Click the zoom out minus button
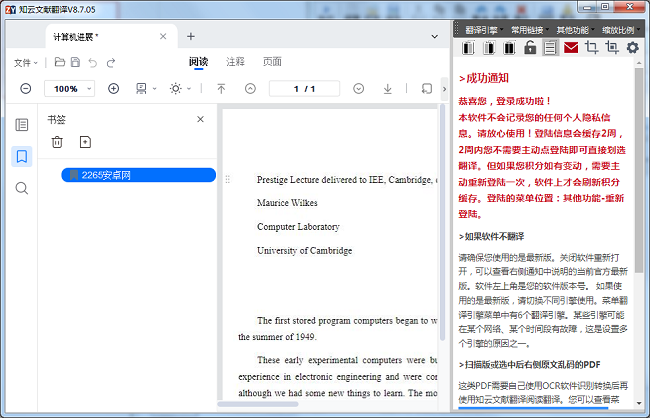Viewport: 650px width, 418px height. [x=26, y=89]
